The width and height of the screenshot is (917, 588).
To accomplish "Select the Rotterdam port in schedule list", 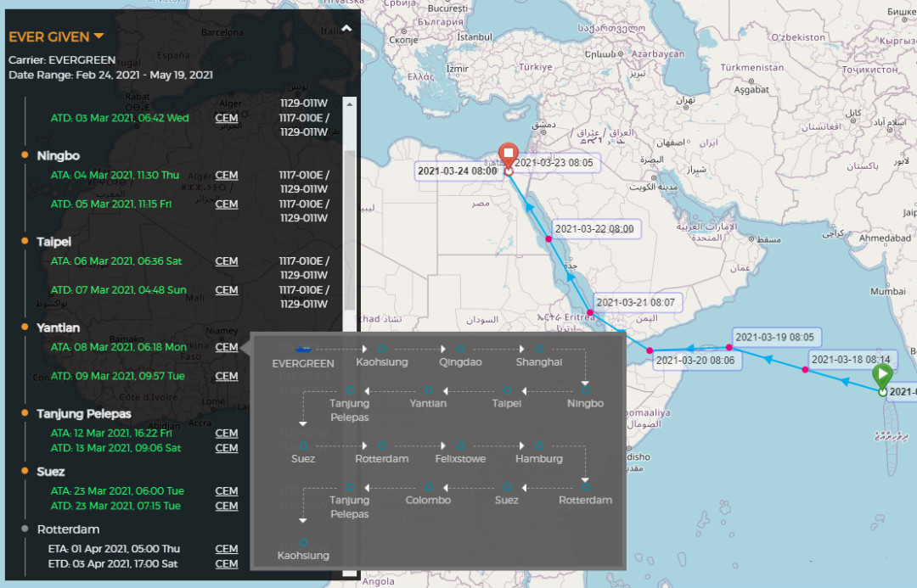I will coord(68,529).
